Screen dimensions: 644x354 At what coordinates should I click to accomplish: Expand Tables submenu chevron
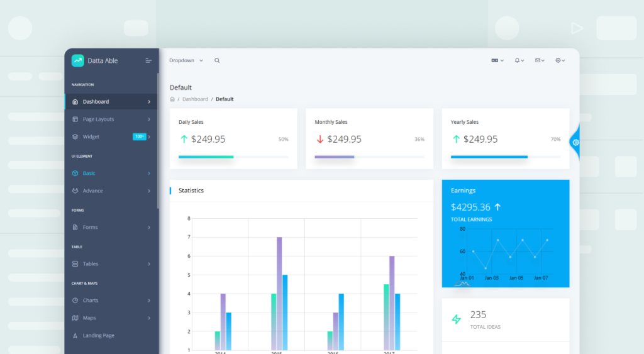[149, 263]
